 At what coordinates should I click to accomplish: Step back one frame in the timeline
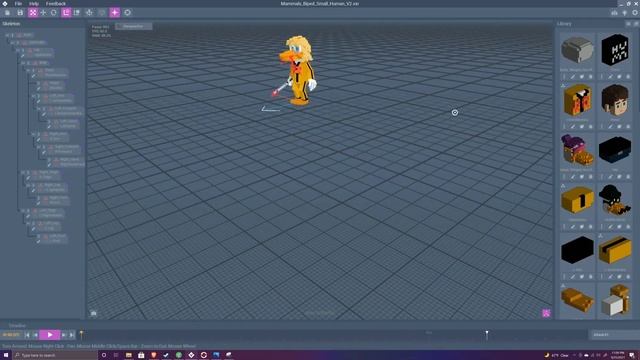(35, 335)
